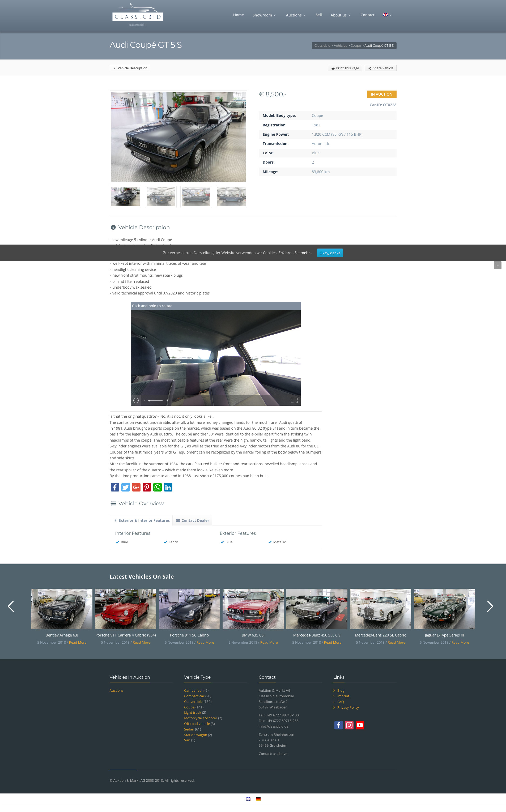This screenshot has width=506, height=812.
Task: Open the Station wagon type link
Action: (195, 735)
